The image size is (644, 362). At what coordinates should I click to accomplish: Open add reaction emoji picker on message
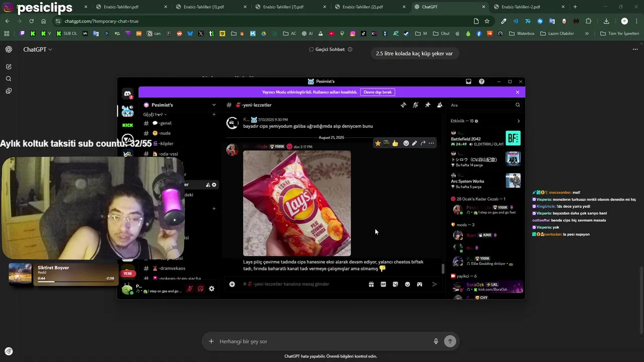point(406,143)
